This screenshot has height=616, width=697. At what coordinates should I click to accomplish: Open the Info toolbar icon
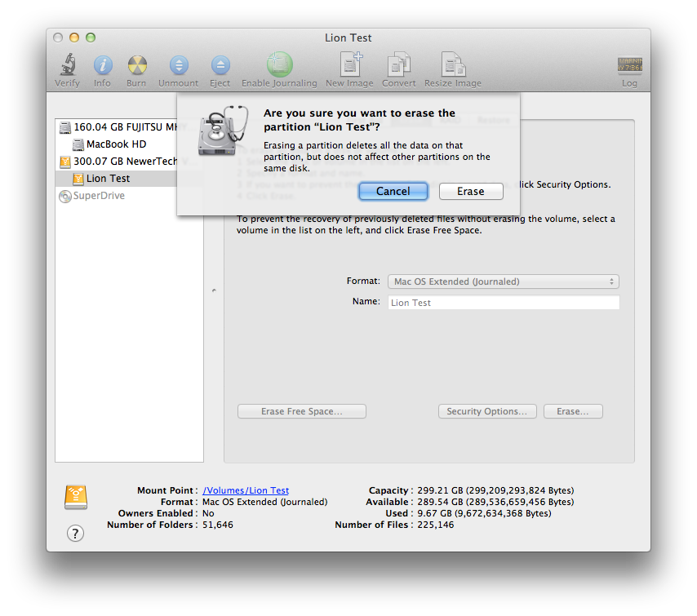103,65
